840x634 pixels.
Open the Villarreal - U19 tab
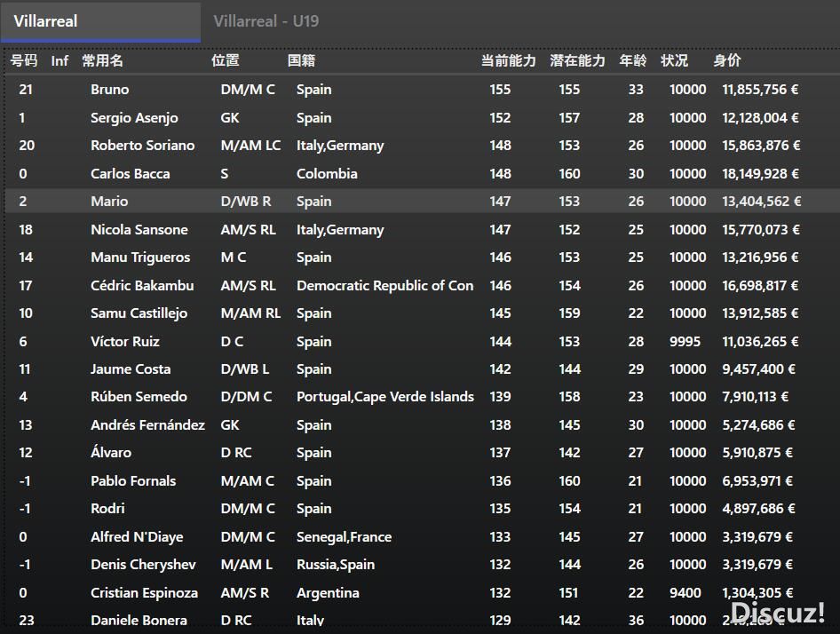[x=265, y=21]
